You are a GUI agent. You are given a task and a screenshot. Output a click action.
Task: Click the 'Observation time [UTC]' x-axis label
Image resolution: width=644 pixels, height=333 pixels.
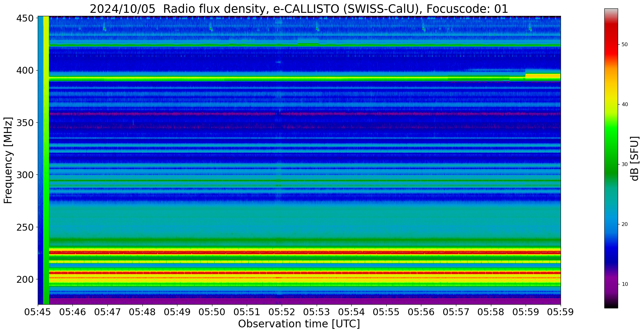pos(299,324)
